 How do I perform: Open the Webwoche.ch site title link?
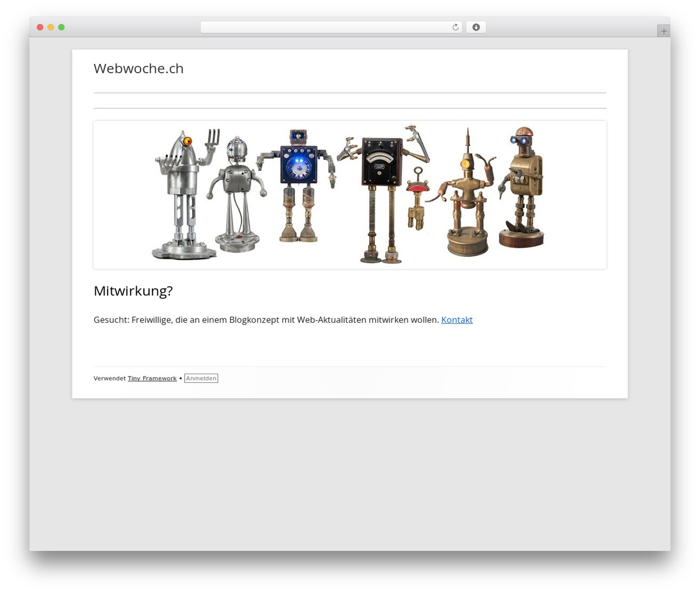point(138,68)
